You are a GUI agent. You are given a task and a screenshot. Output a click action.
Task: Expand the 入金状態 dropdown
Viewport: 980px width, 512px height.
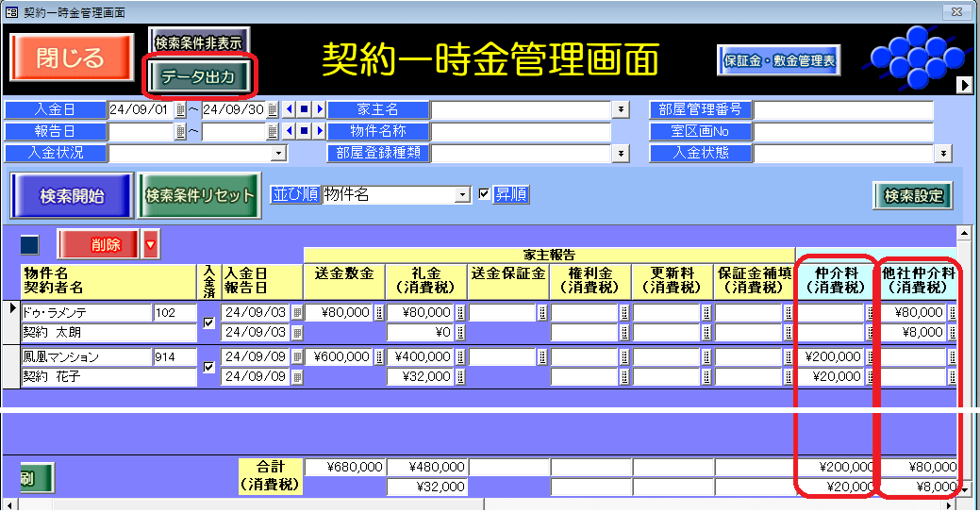(x=943, y=153)
